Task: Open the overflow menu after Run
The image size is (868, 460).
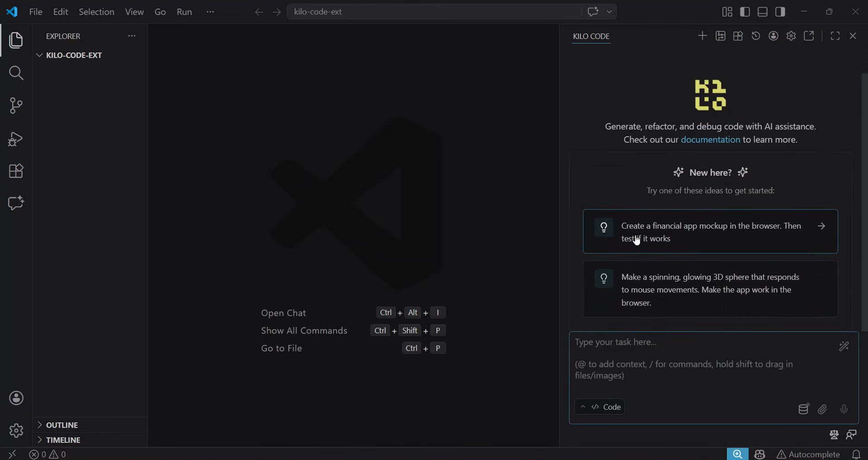Action: click(x=210, y=12)
